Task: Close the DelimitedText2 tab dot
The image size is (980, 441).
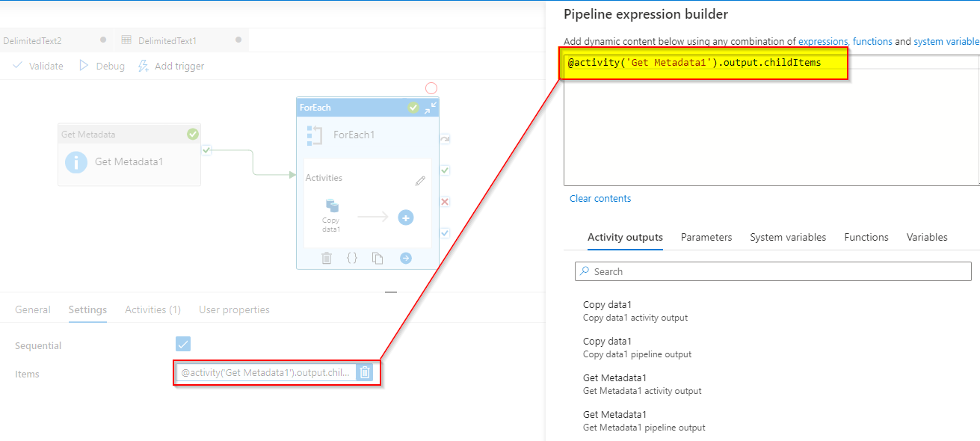Action: tap(103, 40)
